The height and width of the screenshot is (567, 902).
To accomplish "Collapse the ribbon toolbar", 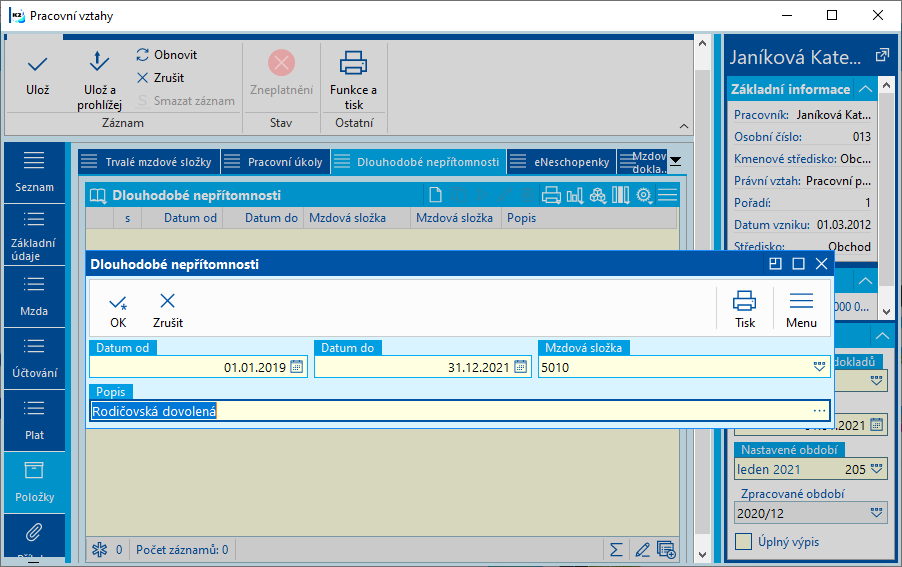I will (x=683, y=126).
